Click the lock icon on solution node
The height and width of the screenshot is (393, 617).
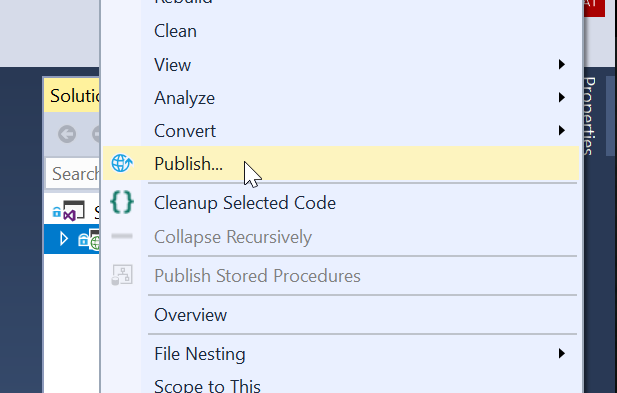pyautogui.click(x=57, y=212)
